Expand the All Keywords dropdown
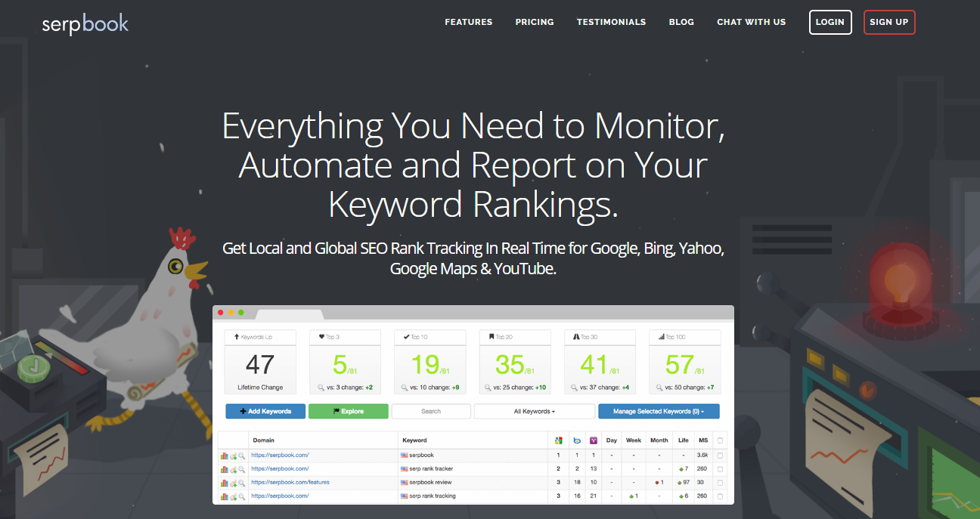 coord(534,412)
